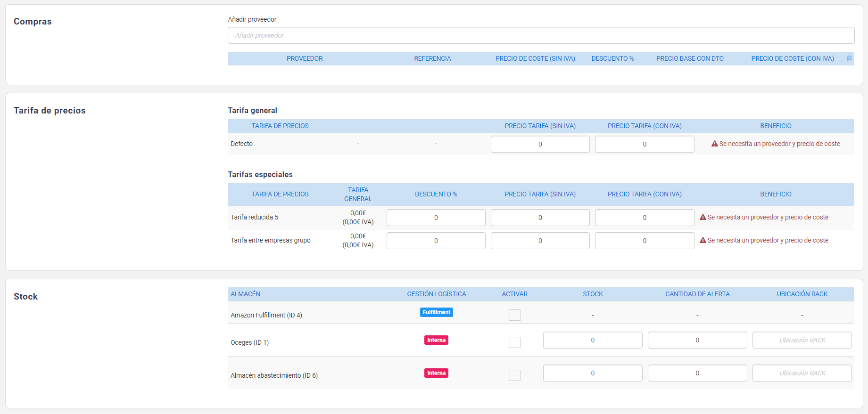
Task: Click warning icon in Tarifa entre empresas grupo row
Action: tap(703, 240)
